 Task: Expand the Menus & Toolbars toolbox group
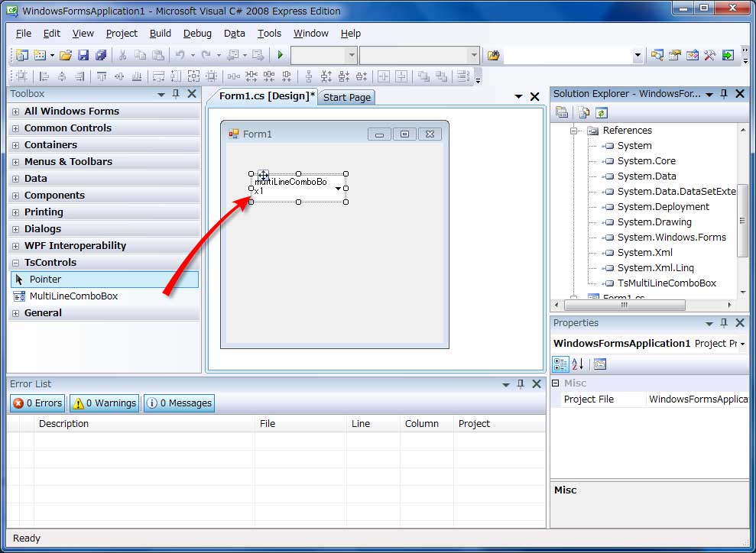15,163
